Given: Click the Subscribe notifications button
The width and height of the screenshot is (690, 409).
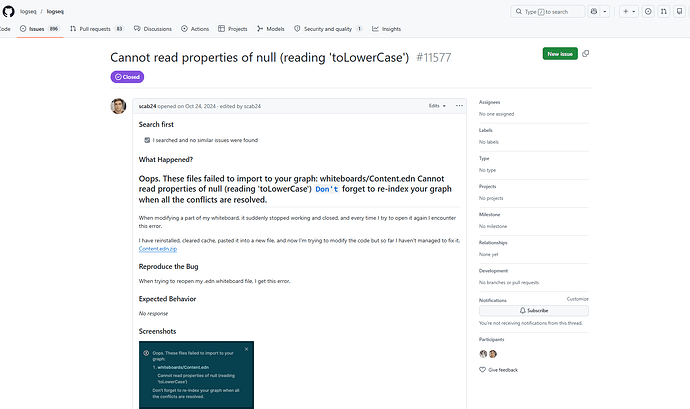Looking at the screenshot, I should pos(533,311).
